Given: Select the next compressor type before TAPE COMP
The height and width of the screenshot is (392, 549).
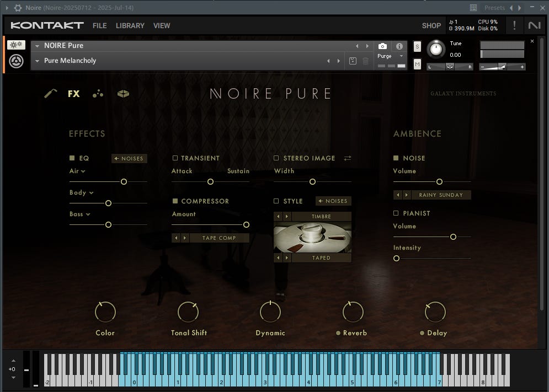Looking at the screenshot, I should coord(185,238).
